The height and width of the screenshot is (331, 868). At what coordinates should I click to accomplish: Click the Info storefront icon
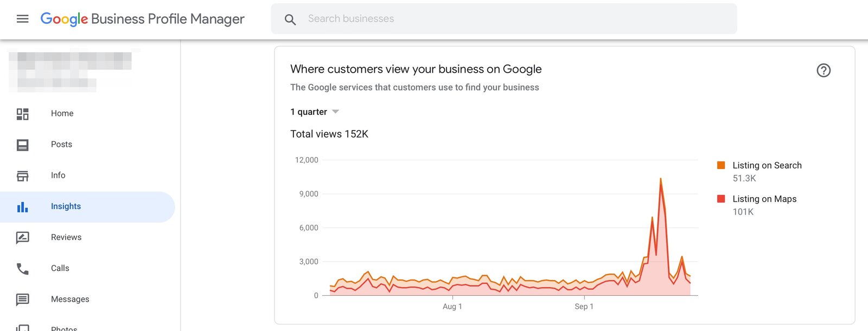[22, 176]
